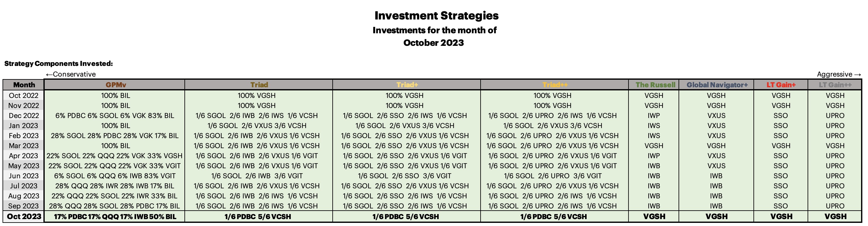Screen dimensions: 868x226
Task: Select the Triad++ column header
Action: pos(555,85)
